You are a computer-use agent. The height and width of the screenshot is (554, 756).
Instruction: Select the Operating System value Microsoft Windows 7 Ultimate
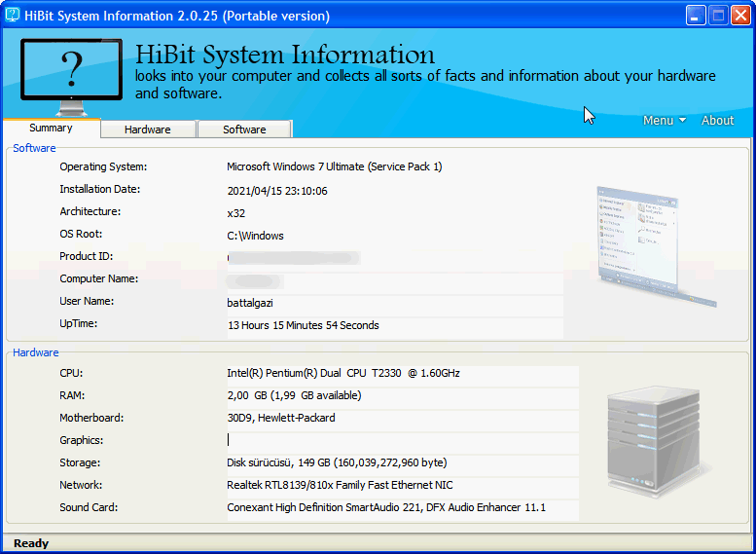pyautogui.click(x=335, y=166)
